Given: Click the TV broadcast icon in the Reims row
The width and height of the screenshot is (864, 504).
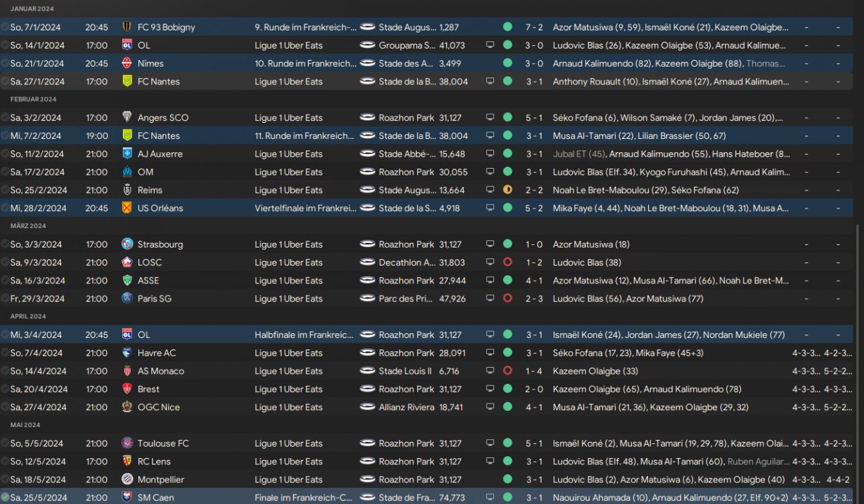Looking at the screenshot, I should pos(490,190).
